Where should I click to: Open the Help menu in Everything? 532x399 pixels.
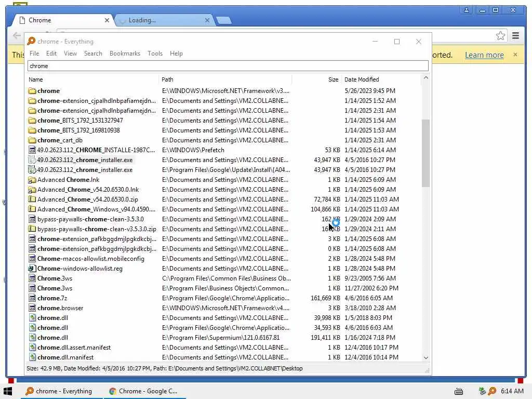pos(176,54)
